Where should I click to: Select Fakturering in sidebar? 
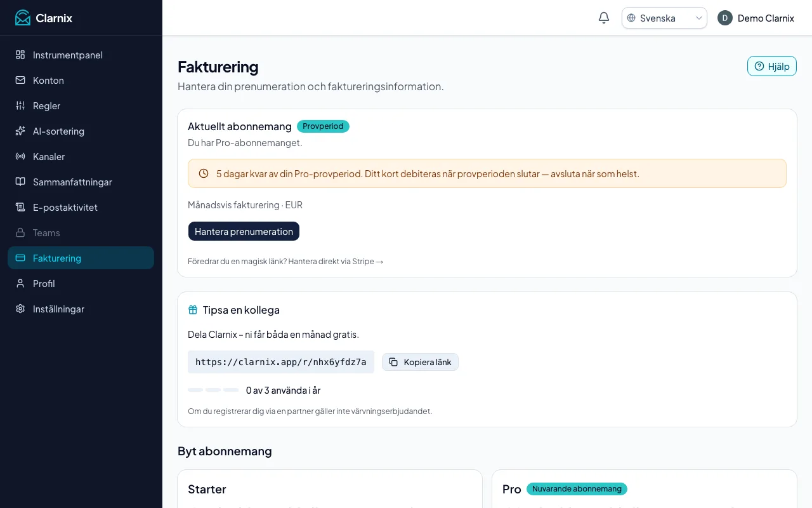(x=81, y=258)
